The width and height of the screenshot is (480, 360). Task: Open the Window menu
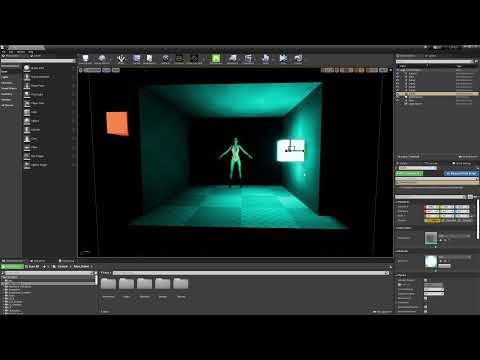point(21,52)
